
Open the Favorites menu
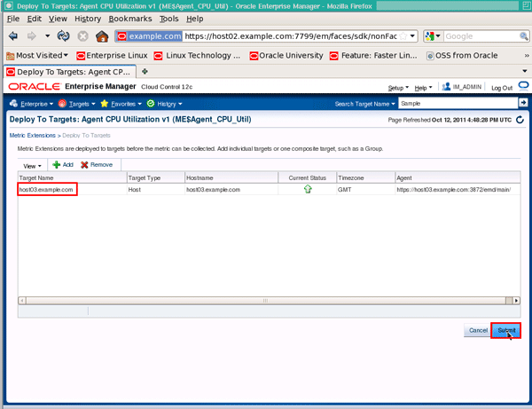[x=121, y=104]
